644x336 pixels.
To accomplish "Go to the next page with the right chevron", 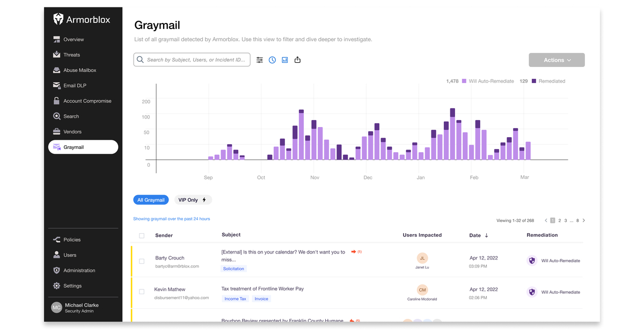I will [583, 220].
